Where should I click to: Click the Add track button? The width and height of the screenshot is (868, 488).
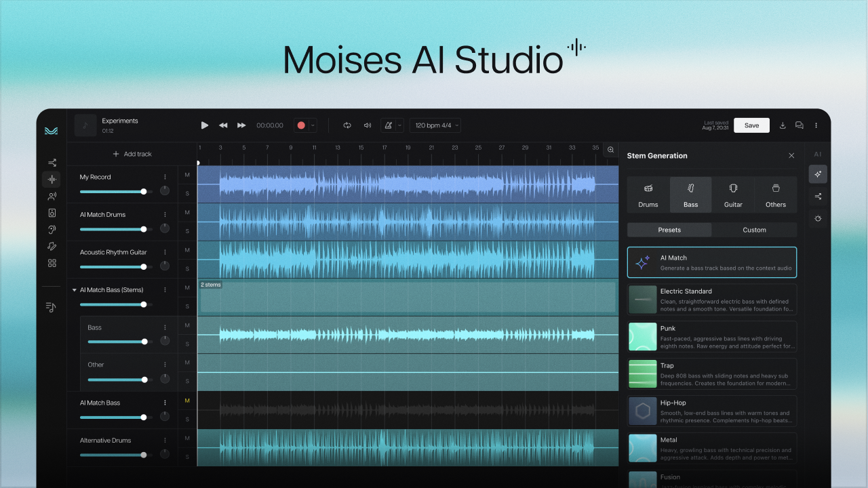133,154
